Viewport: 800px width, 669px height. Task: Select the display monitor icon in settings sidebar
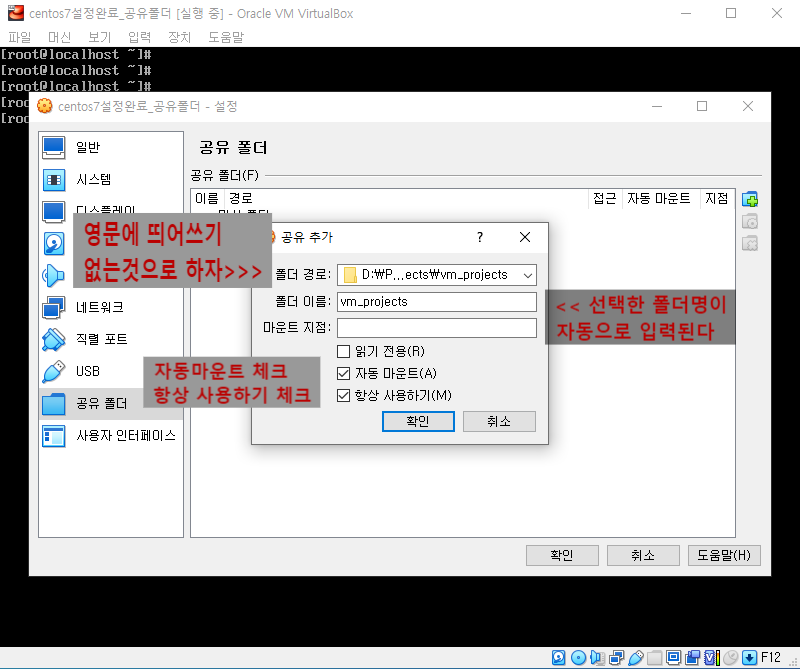pyautogui.click(x=54, y=212)
